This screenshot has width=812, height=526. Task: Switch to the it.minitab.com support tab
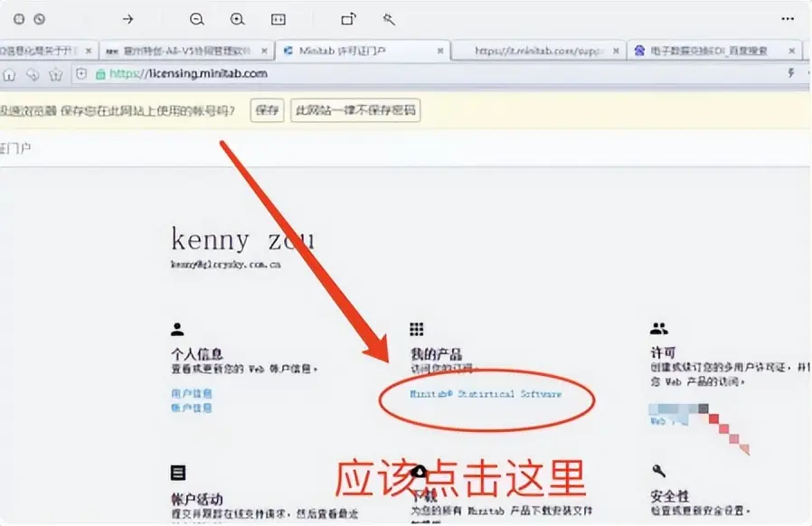point(539,51)
